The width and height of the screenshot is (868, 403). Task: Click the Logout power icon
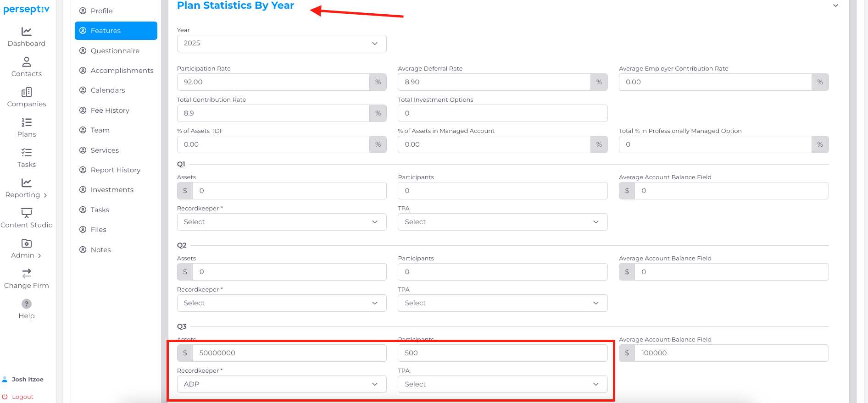pos(5,397)
